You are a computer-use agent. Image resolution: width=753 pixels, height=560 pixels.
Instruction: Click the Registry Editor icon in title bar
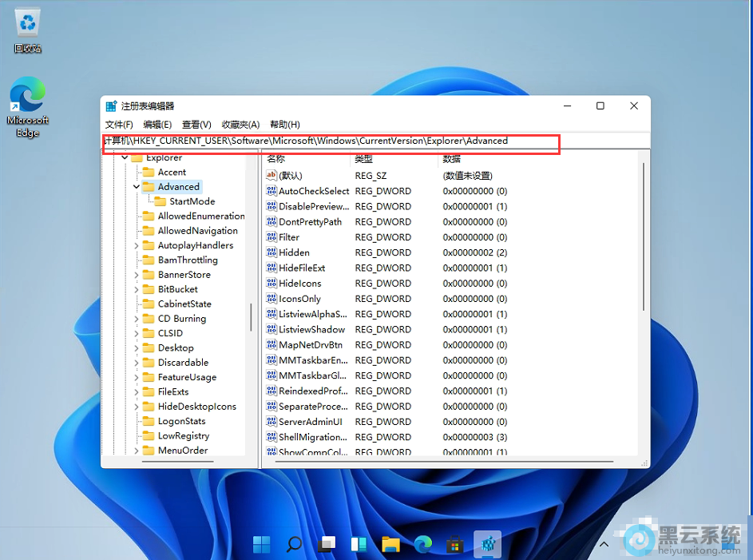tap(111, 106)
